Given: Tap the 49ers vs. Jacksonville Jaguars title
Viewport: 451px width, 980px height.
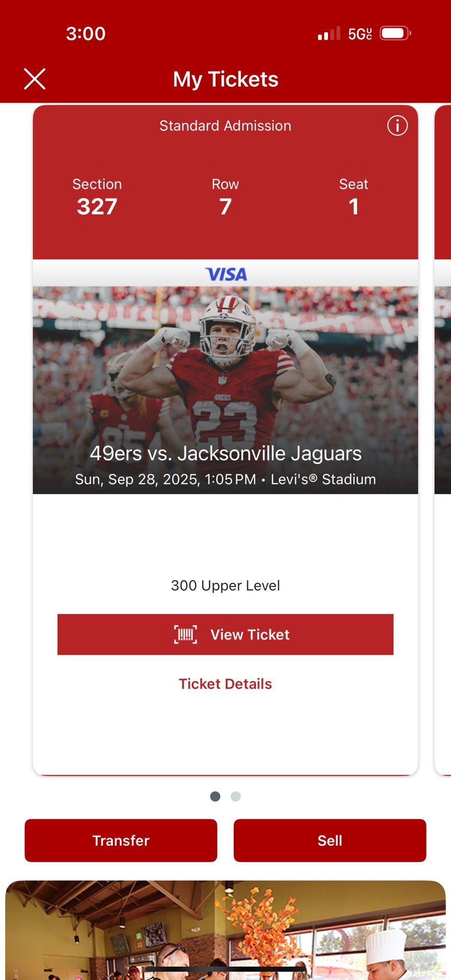Looking at the screenshot, I should tap(225, 453).
